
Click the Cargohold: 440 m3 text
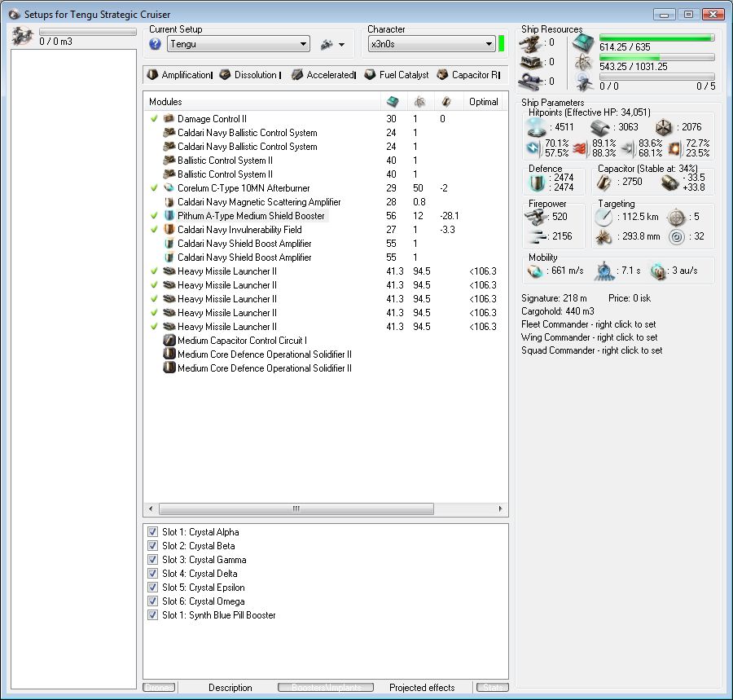558,311
